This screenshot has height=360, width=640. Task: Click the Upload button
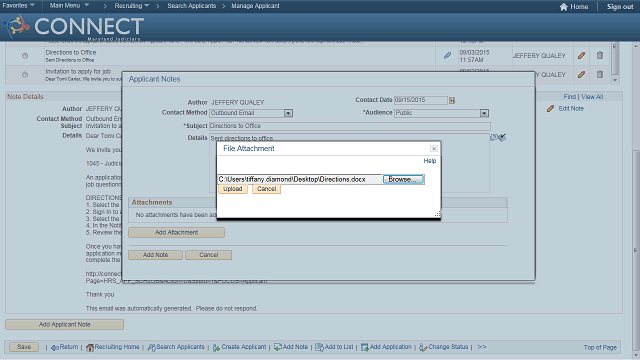point(233,189)
